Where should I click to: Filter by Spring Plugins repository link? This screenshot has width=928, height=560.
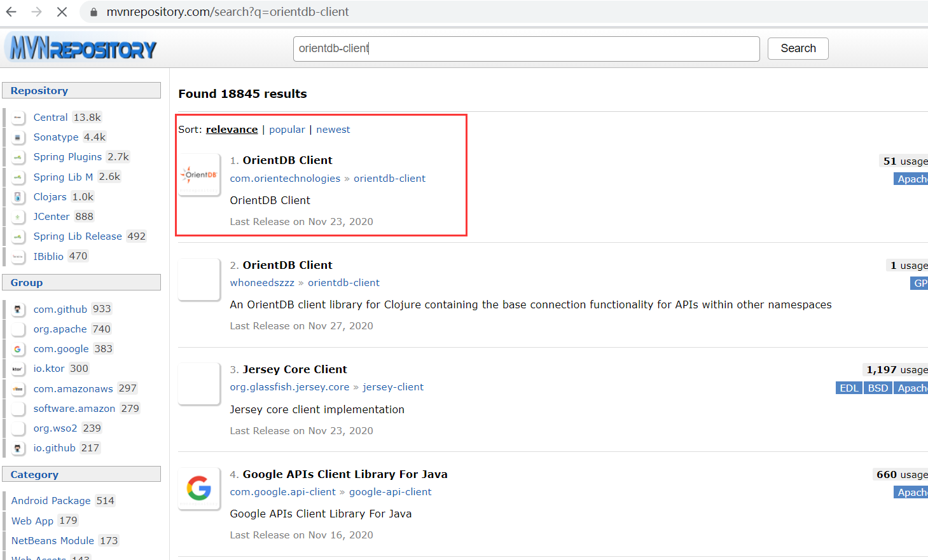tap(67, 157)
